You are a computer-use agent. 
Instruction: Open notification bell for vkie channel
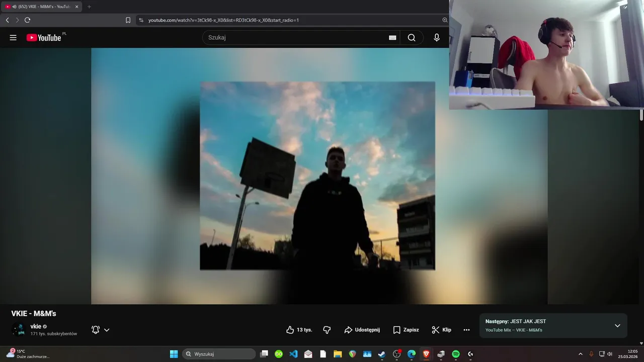tap(96, 330)
